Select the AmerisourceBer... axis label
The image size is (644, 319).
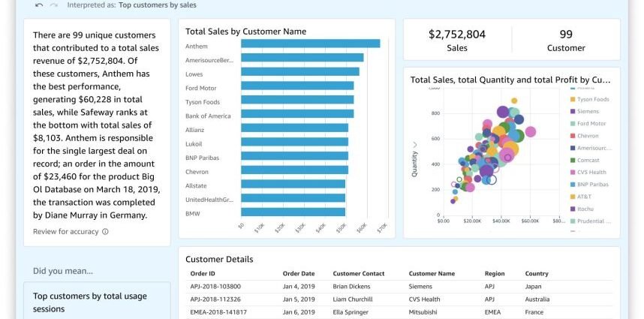(209, 60)
